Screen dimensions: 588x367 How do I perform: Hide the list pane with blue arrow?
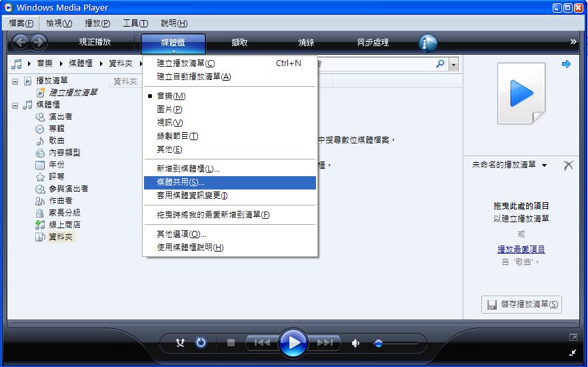coord(566,64)
